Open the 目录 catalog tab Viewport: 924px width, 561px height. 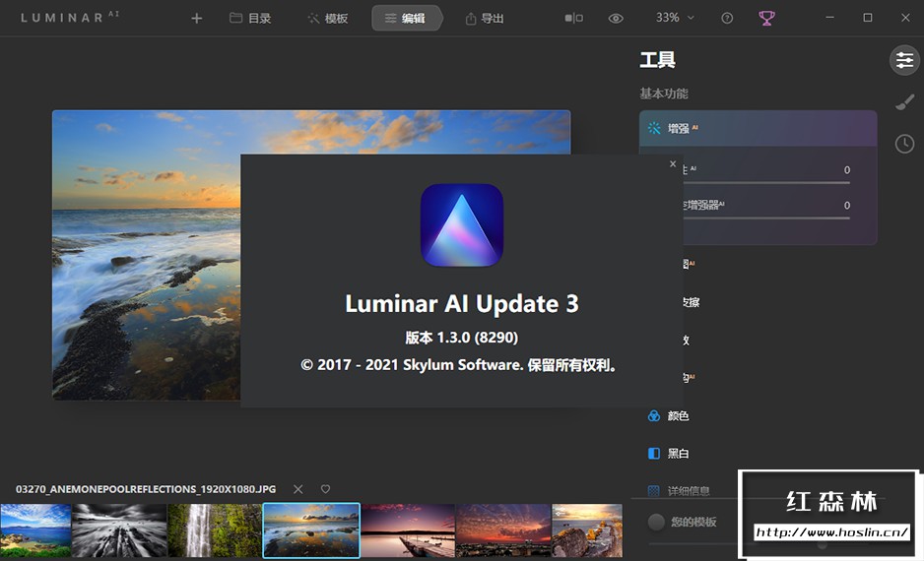click(250, 19)
